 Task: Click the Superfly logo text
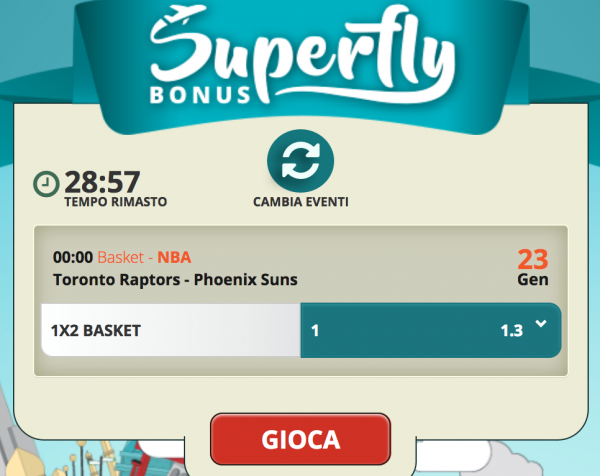coord(302,54)
